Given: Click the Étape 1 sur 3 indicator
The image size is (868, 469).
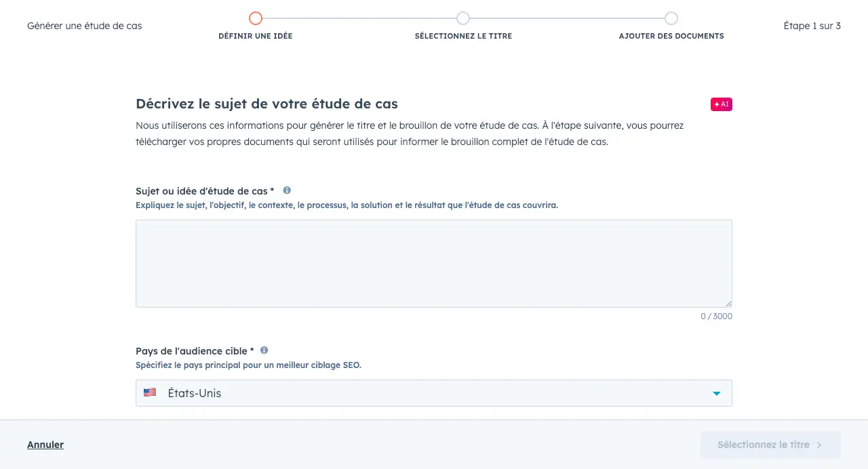Looking at the screenshot, I should pyautogui.click(x=812, y=26).
